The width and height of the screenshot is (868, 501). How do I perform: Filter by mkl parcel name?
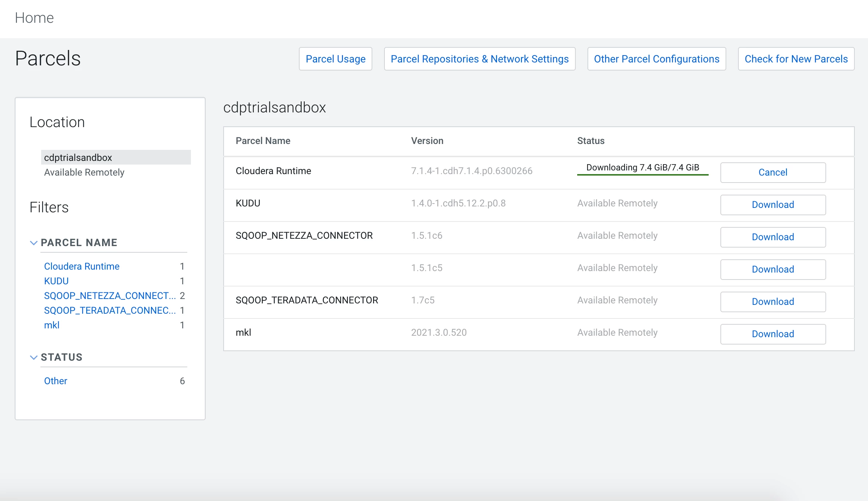[51, 325]
